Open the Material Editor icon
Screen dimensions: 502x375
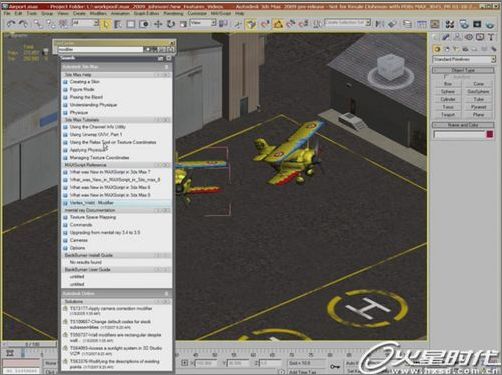pyautogui.click(x=450, y=24)
